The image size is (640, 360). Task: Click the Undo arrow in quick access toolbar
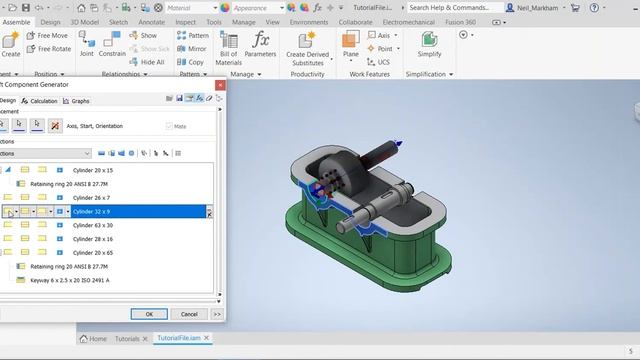(39, 8)
